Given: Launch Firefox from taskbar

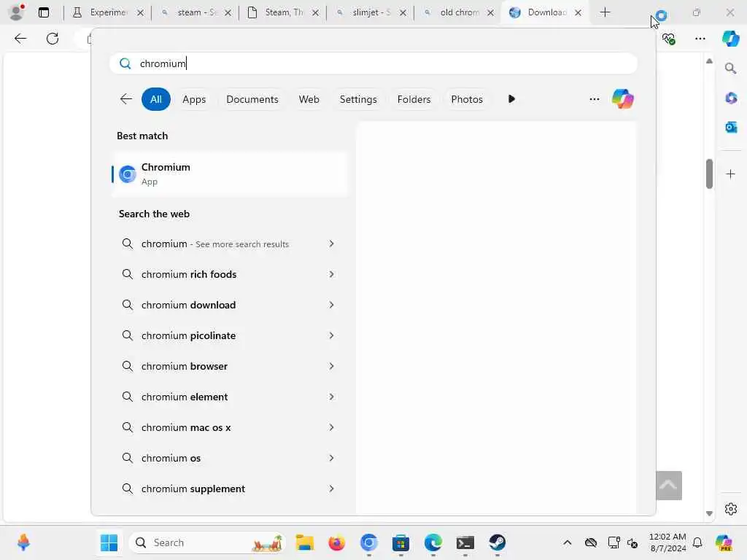Looking at the screenshot, I should pos(337,542).
